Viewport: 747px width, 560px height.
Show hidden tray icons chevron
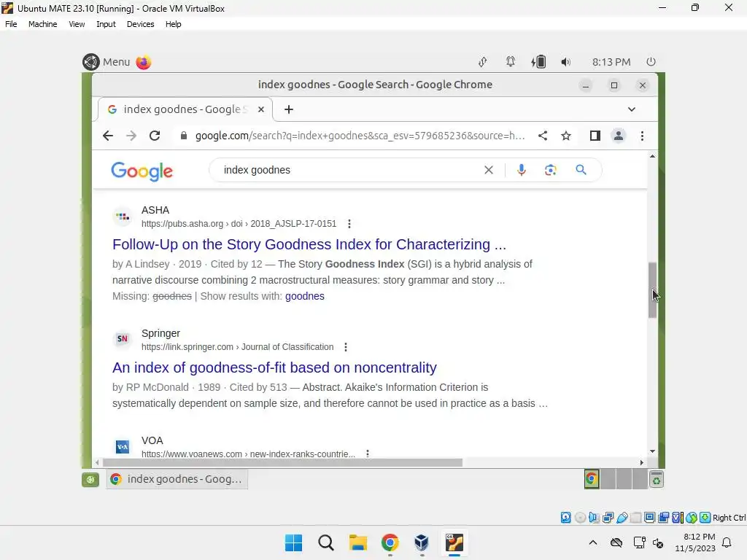(x=592, y=542)
